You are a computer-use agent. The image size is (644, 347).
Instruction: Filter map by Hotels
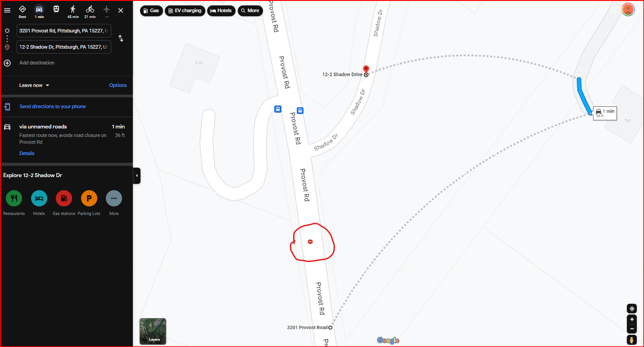pos(221,10)
